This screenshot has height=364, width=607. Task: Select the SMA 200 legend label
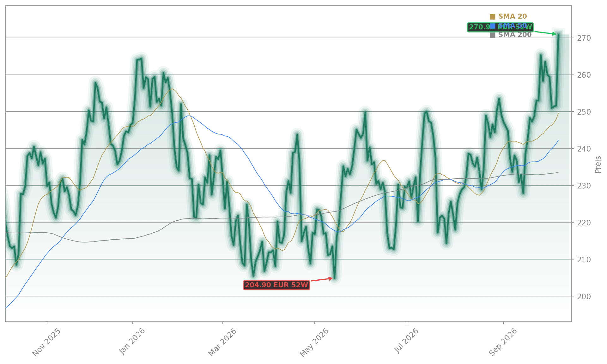coord(515,35)
